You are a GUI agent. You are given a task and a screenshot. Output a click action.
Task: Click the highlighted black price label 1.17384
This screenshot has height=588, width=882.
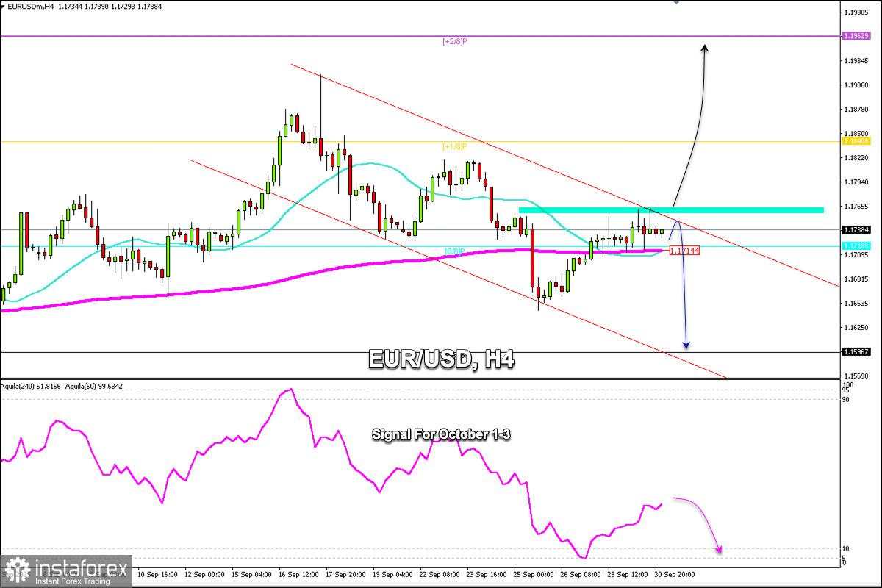pyautogui.click(x=857, y=228)
